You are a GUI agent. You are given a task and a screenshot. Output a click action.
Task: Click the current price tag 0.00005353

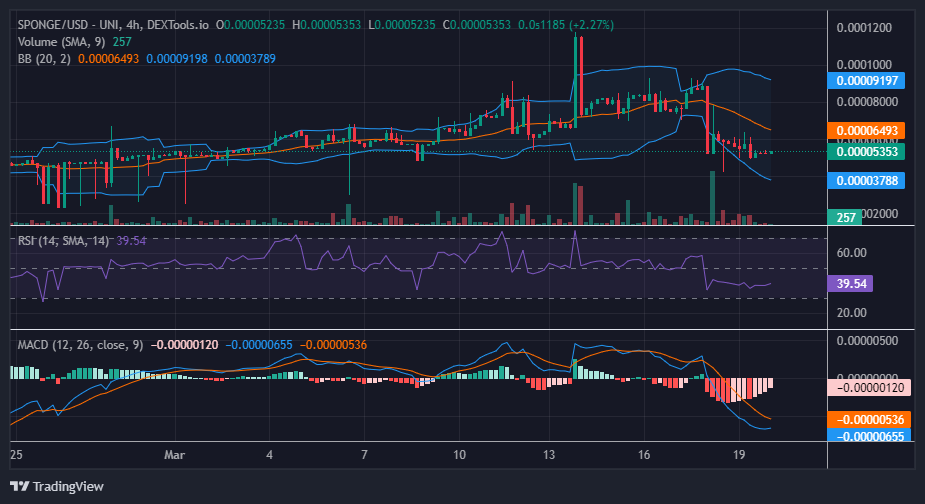point(866,152)
